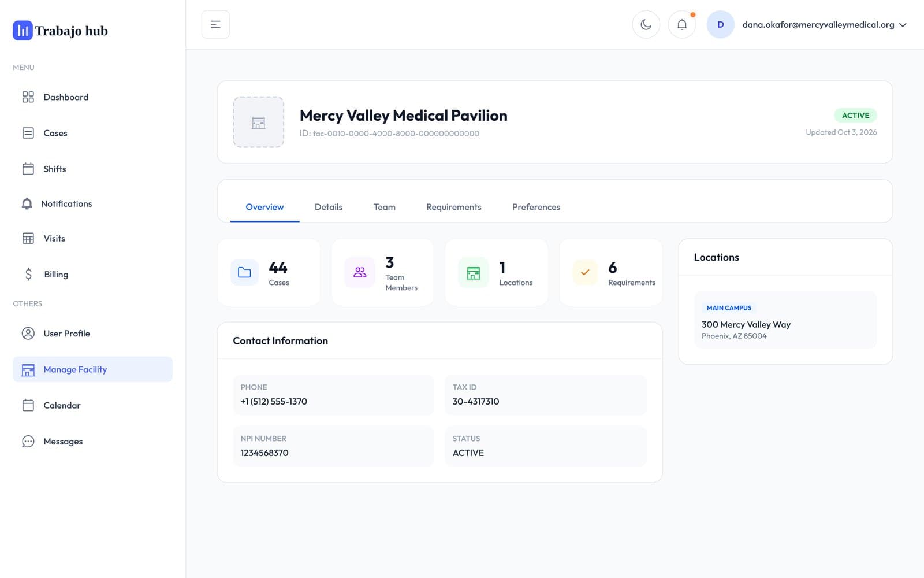Click the Calendar icon in sidebar
Image resolution: width=924 pixels, height=578 pixels.
coord(28,405)
